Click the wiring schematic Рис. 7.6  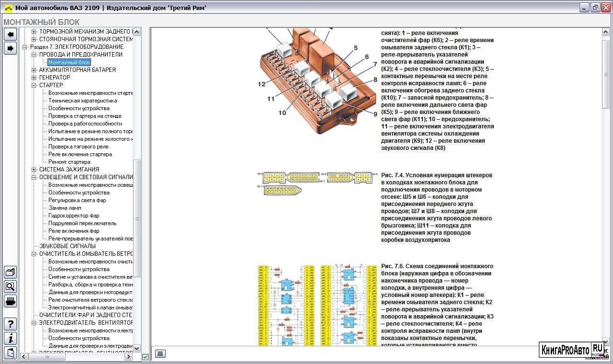click(x=318, y=305)
